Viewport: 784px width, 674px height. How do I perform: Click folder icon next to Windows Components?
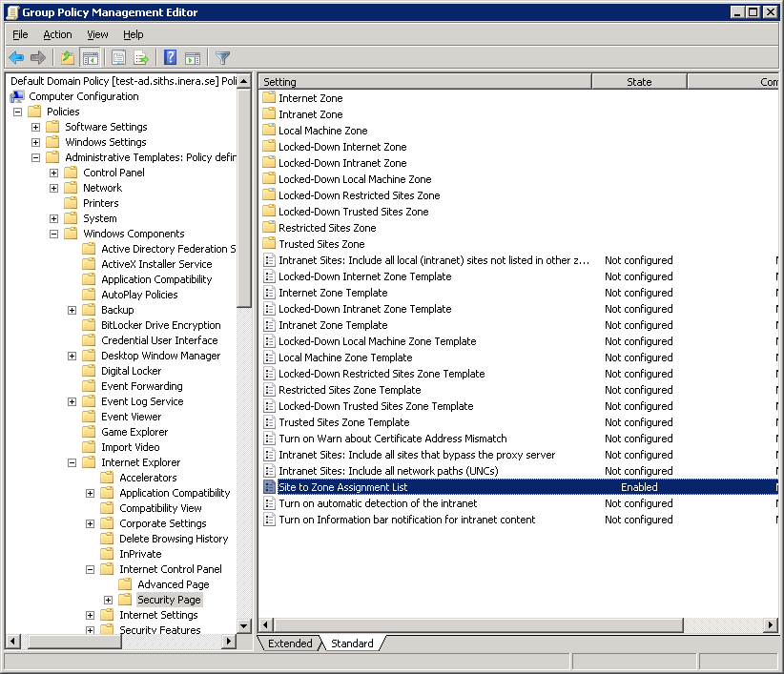click(x=71, y=234)
